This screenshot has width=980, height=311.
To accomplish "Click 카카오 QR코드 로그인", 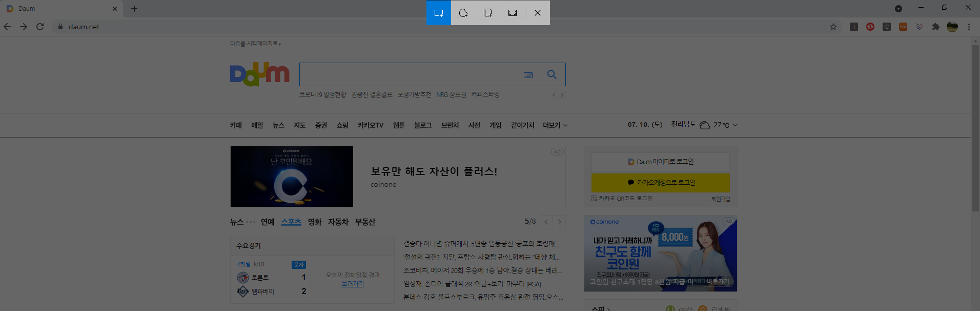I will pos(622,199).
